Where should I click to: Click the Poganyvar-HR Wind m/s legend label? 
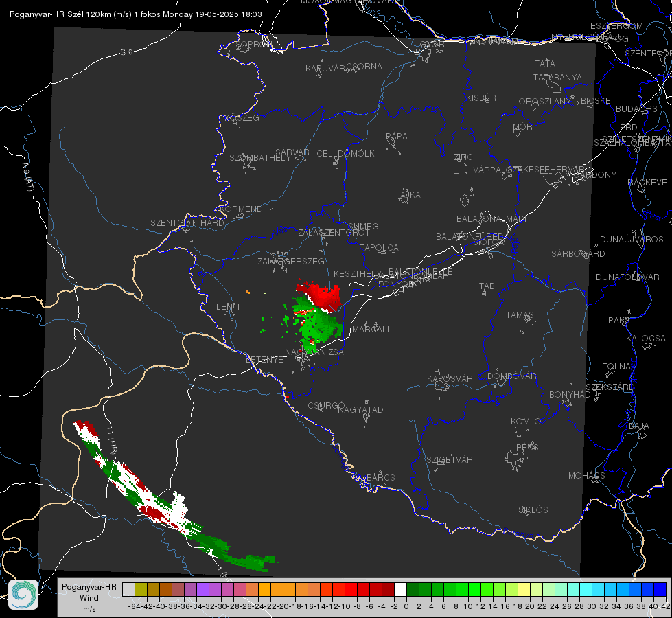pyautogui.click(x=89, y=598)
